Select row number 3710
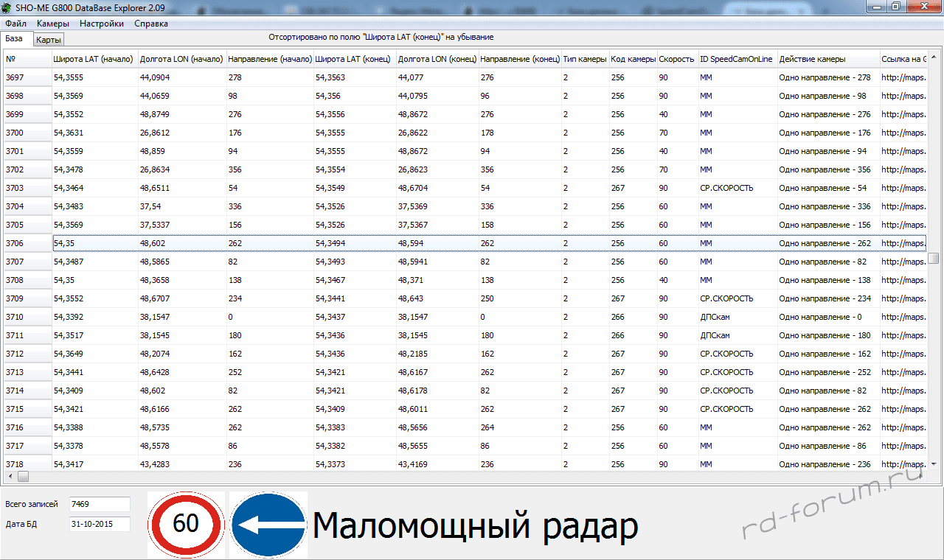944x560 pixels. point(28,317)
